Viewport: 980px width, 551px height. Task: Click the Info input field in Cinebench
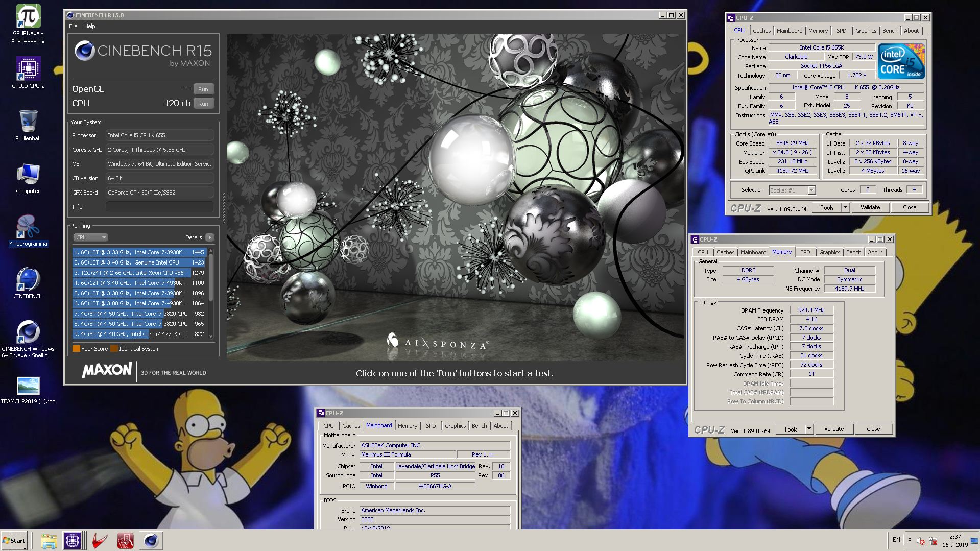(x=159, y=207)
